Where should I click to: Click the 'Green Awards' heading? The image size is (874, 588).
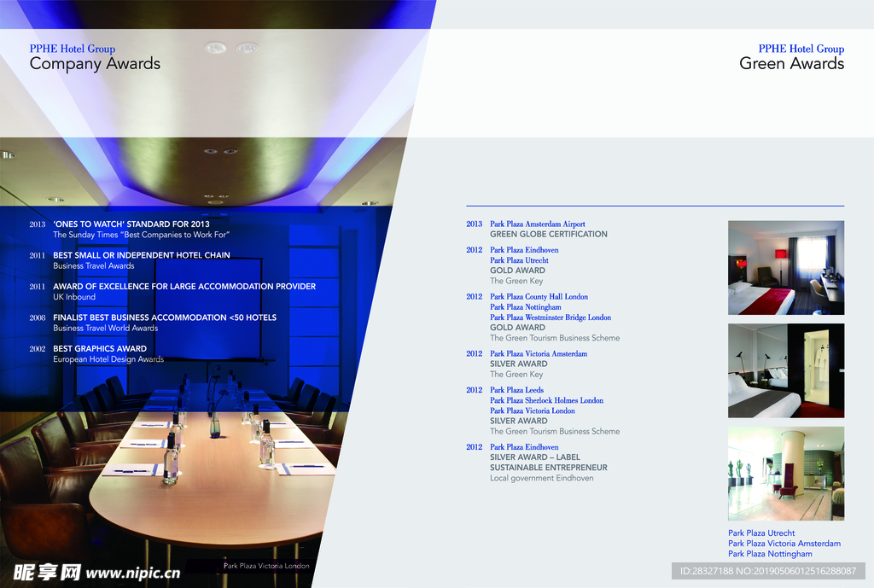point(791,64)
